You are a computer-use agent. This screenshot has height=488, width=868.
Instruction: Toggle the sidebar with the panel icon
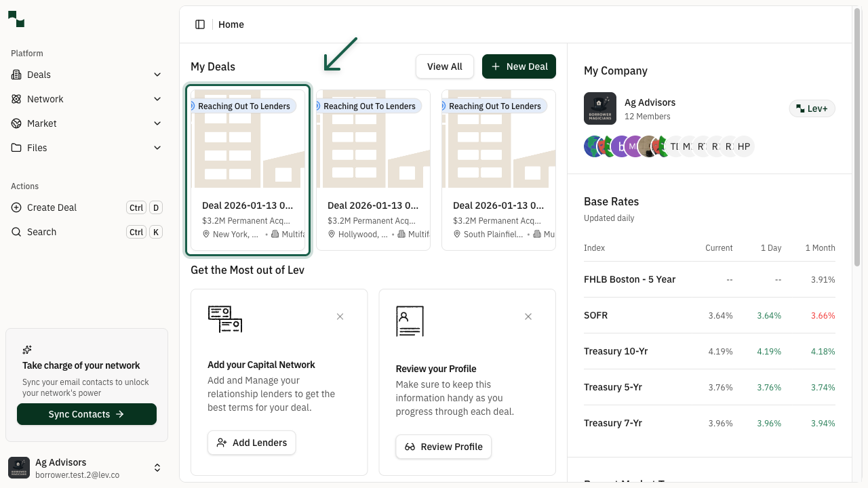[x=200, y=24]
